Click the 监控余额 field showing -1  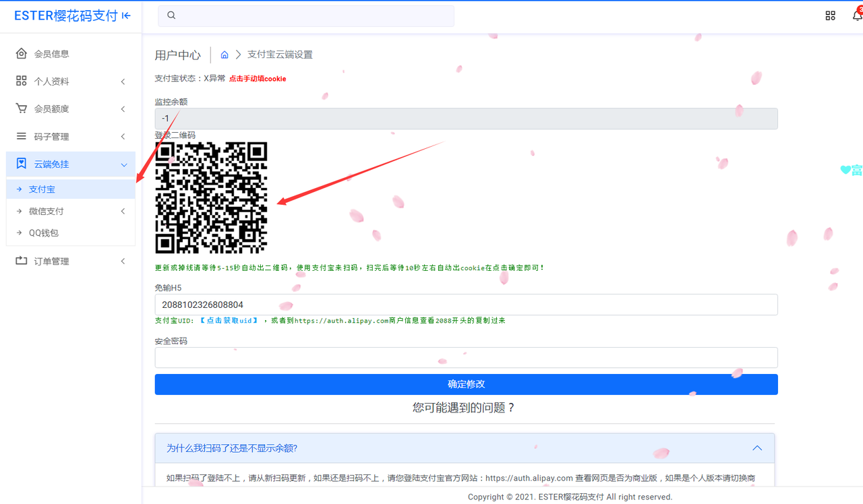pos(467,119)
